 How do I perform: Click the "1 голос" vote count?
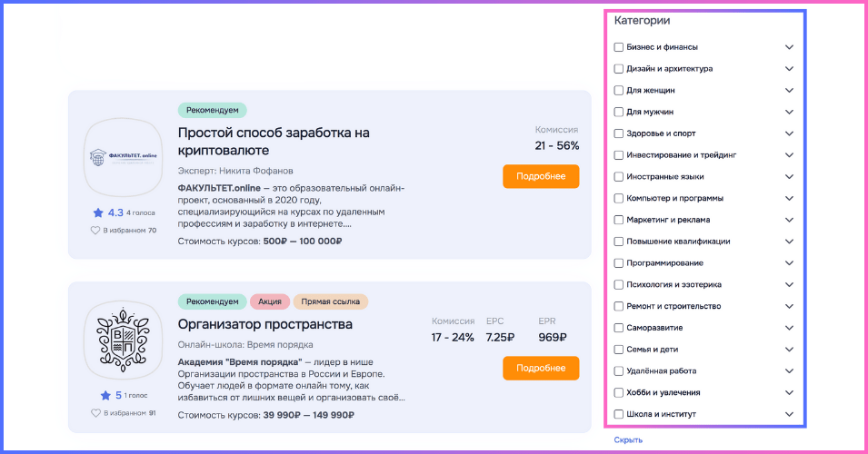pos(135,396)
